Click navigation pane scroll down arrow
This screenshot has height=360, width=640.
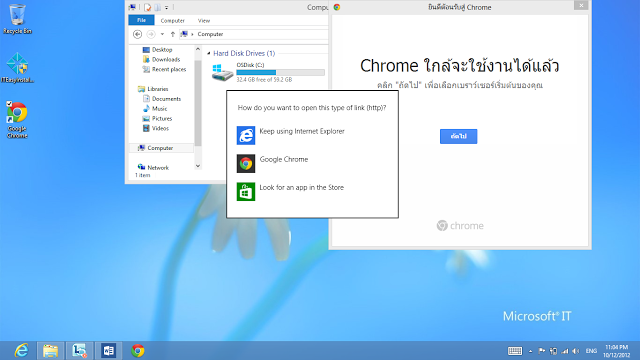pos(198,166)
